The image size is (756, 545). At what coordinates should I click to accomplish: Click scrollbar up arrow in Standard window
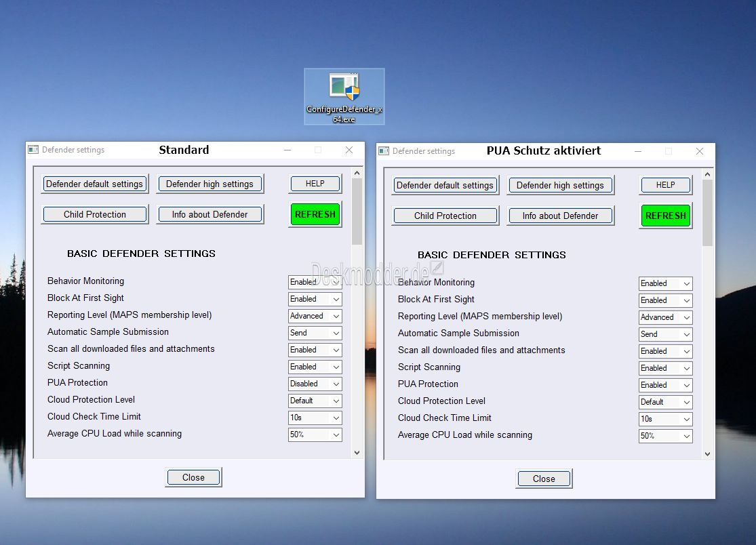tap(357, 172)
